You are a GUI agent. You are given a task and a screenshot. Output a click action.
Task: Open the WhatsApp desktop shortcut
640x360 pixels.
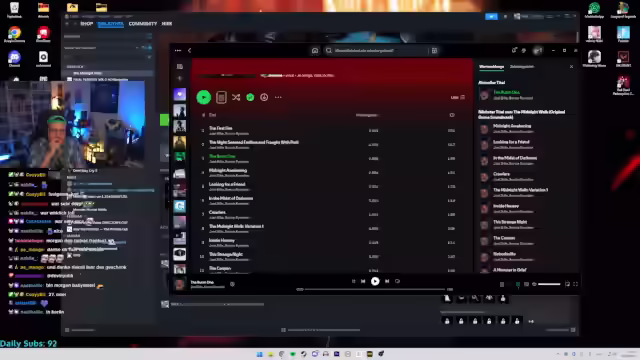594,10
